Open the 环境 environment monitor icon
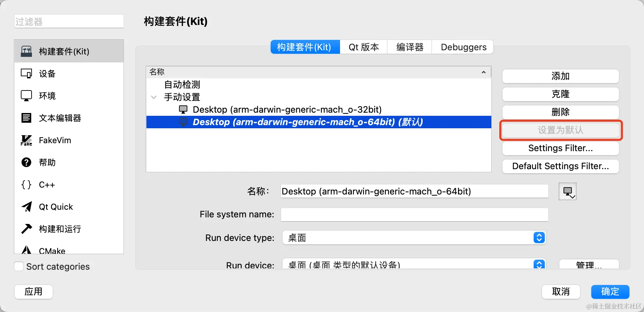Screen dimensions: 644x312 [x=26, y=96]
